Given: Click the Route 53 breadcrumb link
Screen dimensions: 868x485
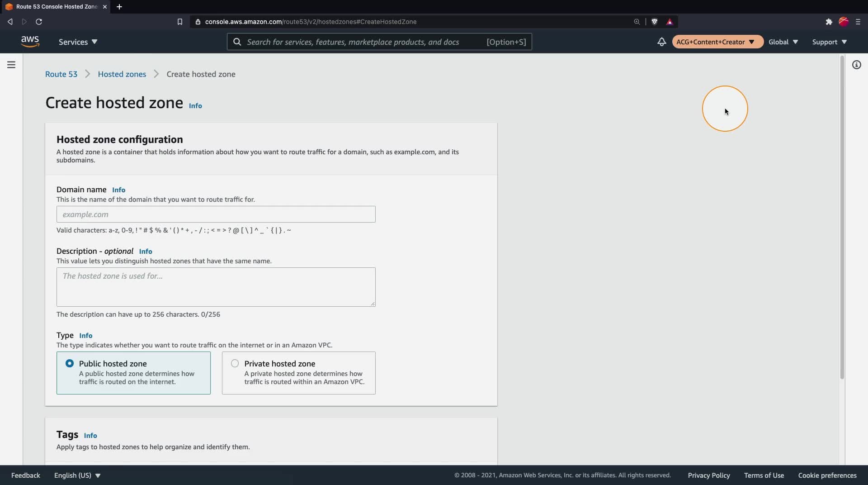Looking at the screenshot, I should click(x=61, y=74).
